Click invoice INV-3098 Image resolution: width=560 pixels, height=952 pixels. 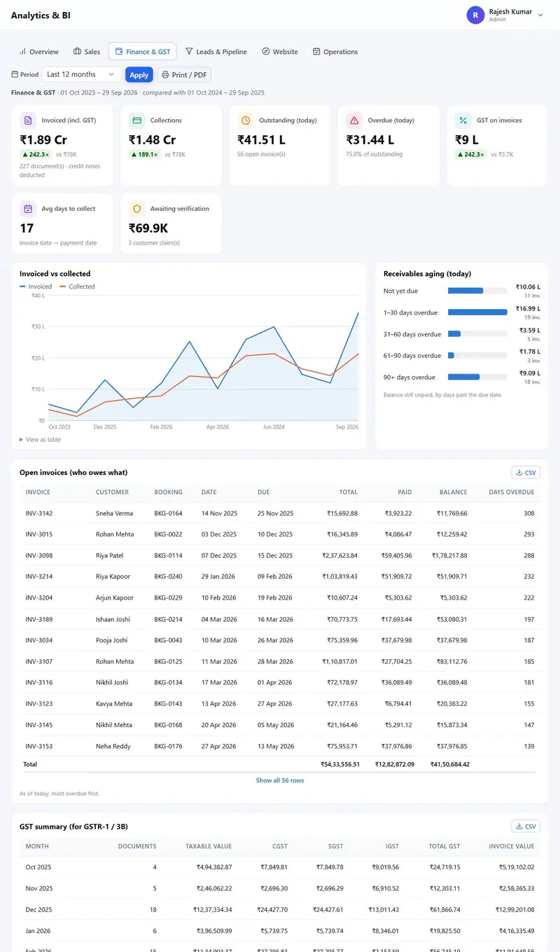click(39, 556)
